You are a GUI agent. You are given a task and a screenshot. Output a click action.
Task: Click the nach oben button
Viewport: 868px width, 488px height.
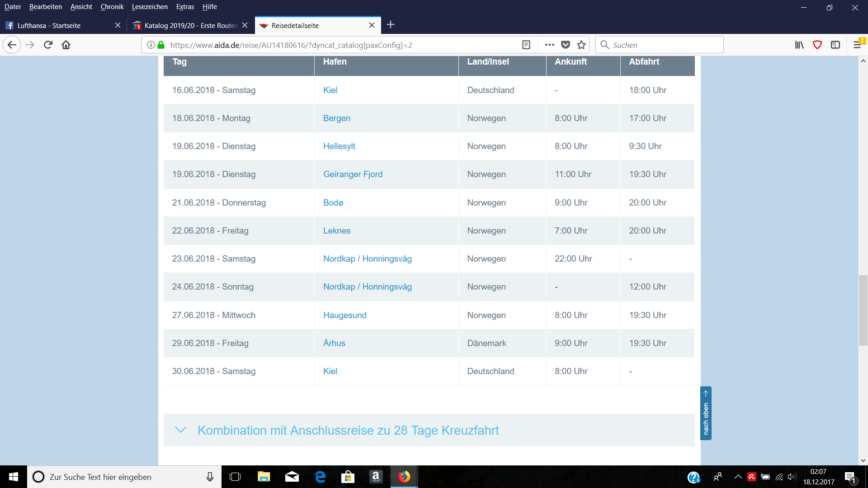[706, 413]
